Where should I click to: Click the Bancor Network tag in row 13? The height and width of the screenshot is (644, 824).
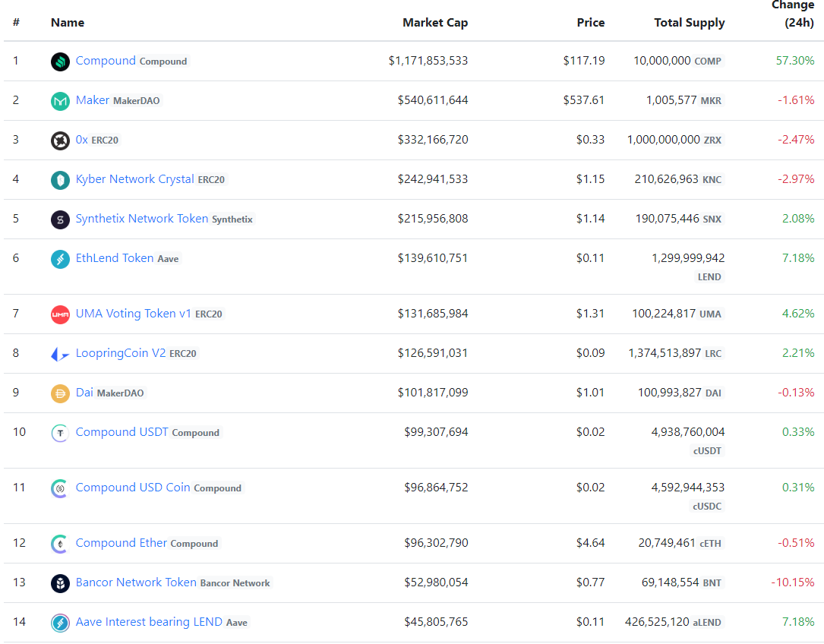coord(235,583)
